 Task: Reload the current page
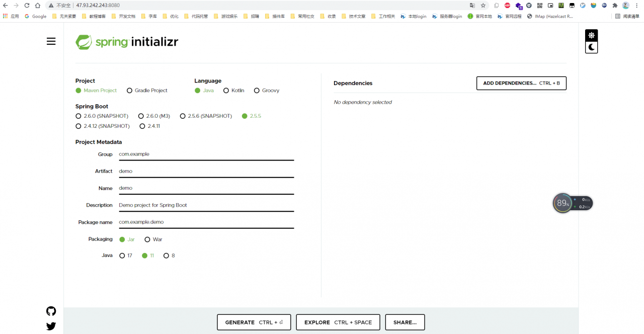27,6
